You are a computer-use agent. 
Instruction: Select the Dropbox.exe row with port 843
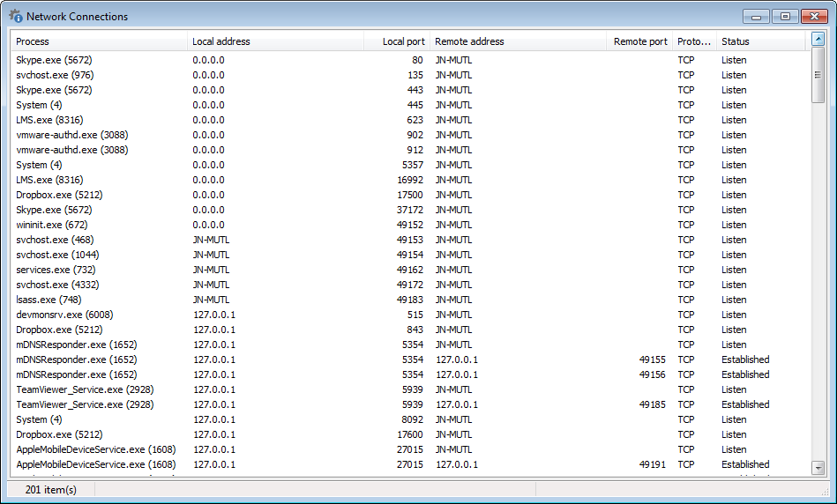point(410,330)
